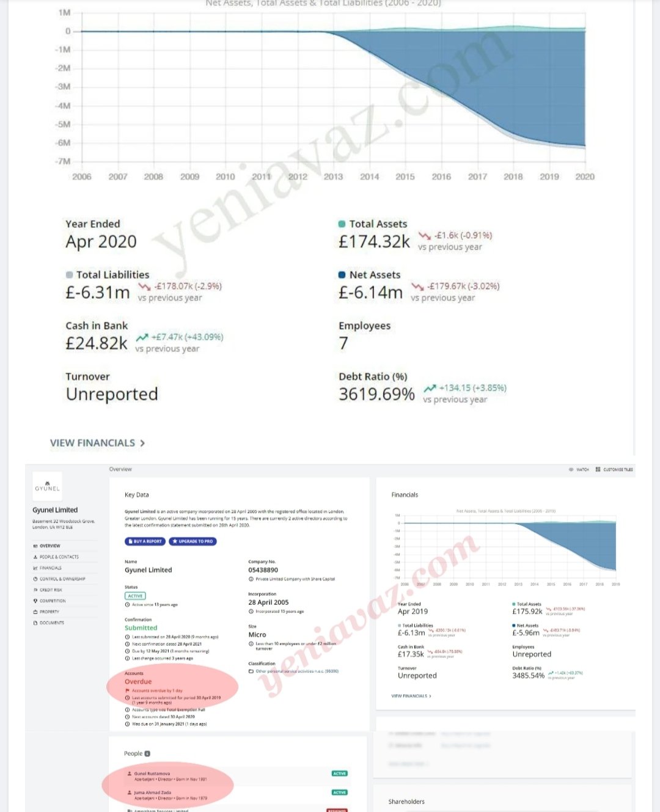Viewport: 660px width, 812px height.
Task: Open the Financials sidebar menu item
Action: point(50,568)
